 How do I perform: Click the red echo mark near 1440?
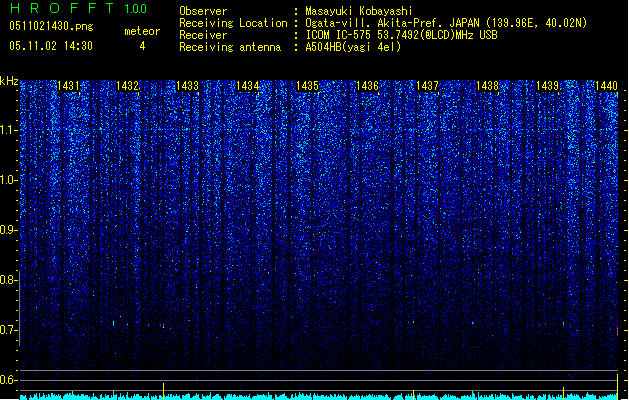(x=617, y=331)
